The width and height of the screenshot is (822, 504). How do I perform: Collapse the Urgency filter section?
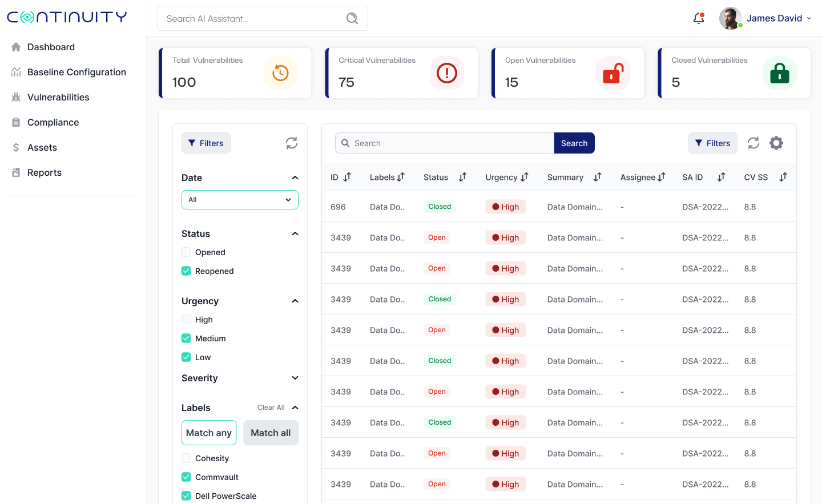(x=295, y=301)
